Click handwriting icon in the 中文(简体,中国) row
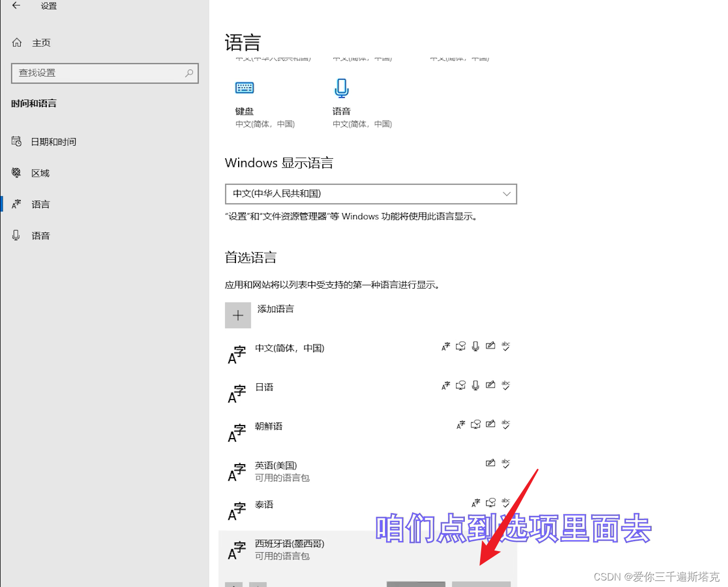The image size is (728, 587). (490, 346)
